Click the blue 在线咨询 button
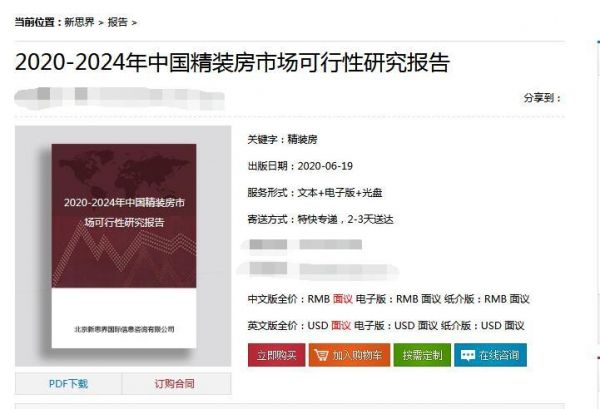600x409 pixels. coord(490,355)
